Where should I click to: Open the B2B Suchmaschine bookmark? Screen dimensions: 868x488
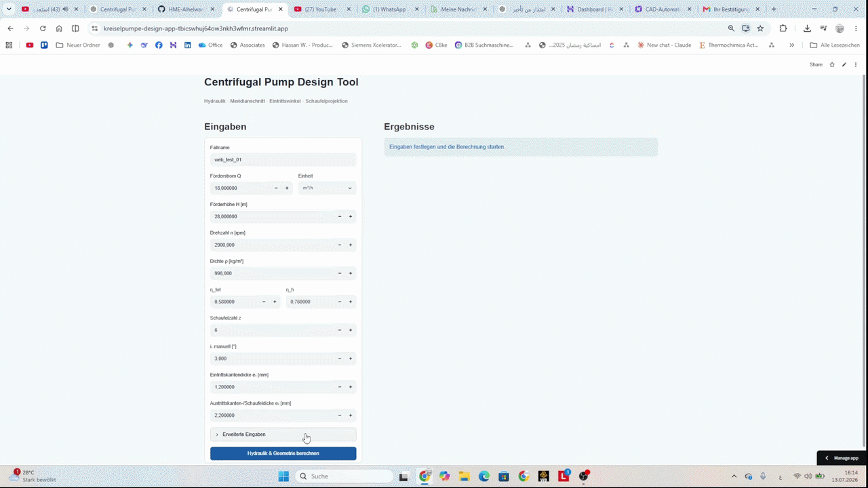click(484, 45)
